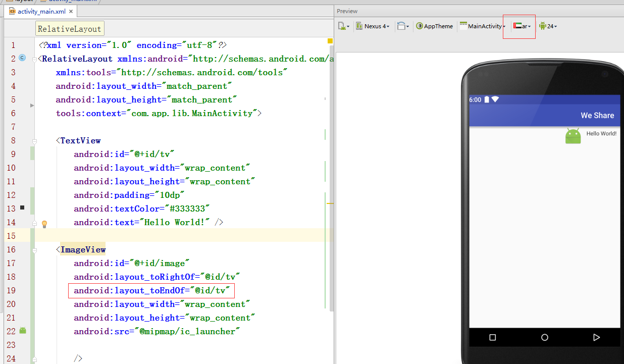Tap the recents square on phone navigation bar
Viewport: 624px width, 364px height.
click(x=493, y=337)
